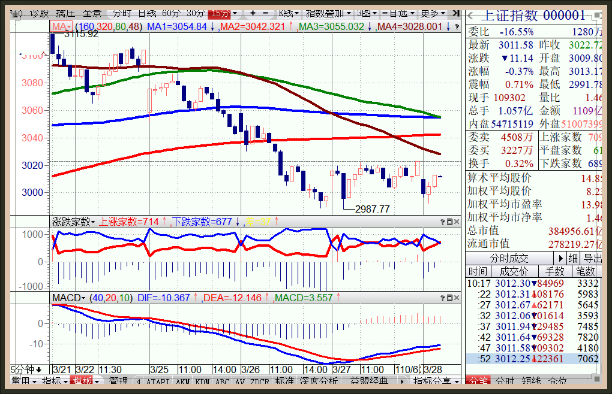Screen dimensions: 612x394
Task: Click play arrow beside 分时成交
Action: pos(560,259)
